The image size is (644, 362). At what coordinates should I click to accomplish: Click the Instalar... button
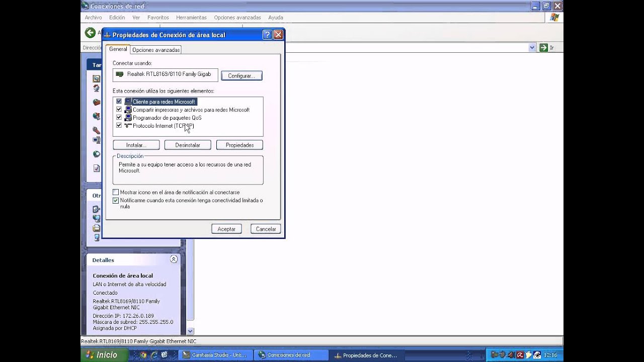[136, 145]
